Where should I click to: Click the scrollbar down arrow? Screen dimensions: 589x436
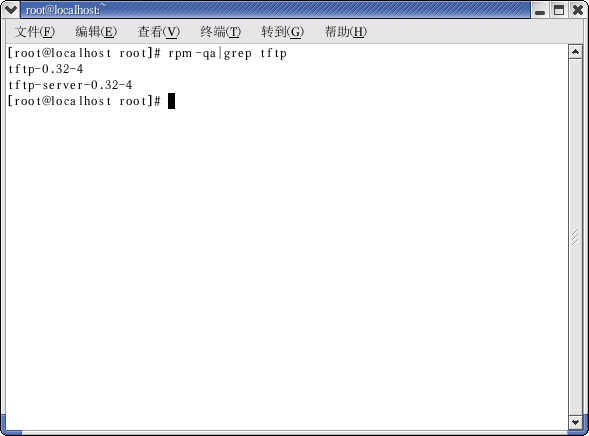click(575, 422)
